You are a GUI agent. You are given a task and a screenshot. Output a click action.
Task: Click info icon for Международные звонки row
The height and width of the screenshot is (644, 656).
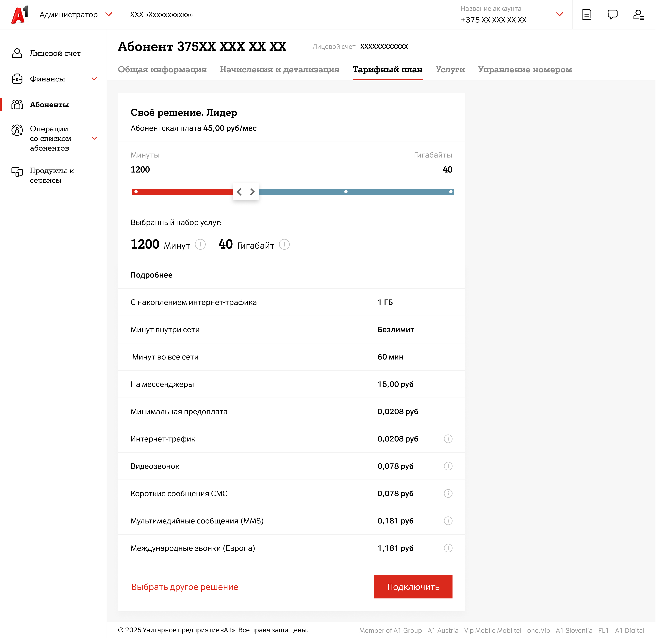[x=448, y=548]
